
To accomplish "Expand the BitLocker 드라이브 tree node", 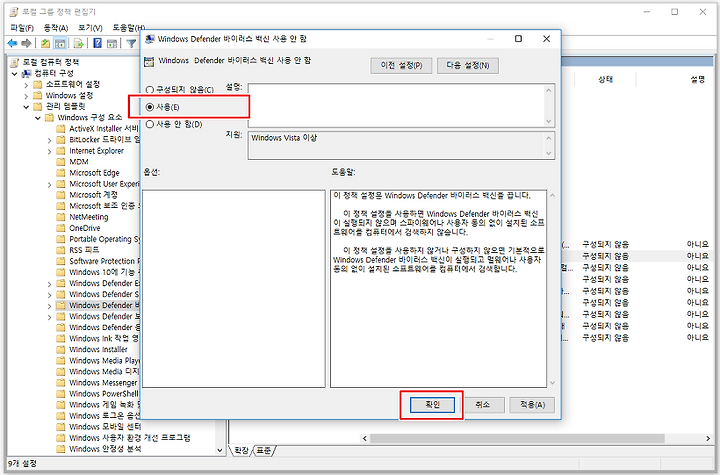I will tap(49, 140).
